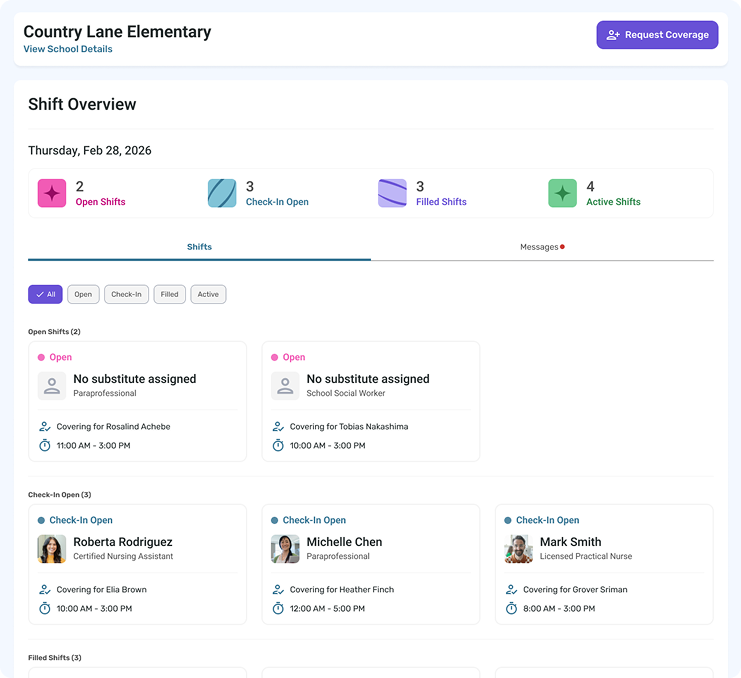Click the 'Open Shifts (2)' section heading

[x=54, y=332]
